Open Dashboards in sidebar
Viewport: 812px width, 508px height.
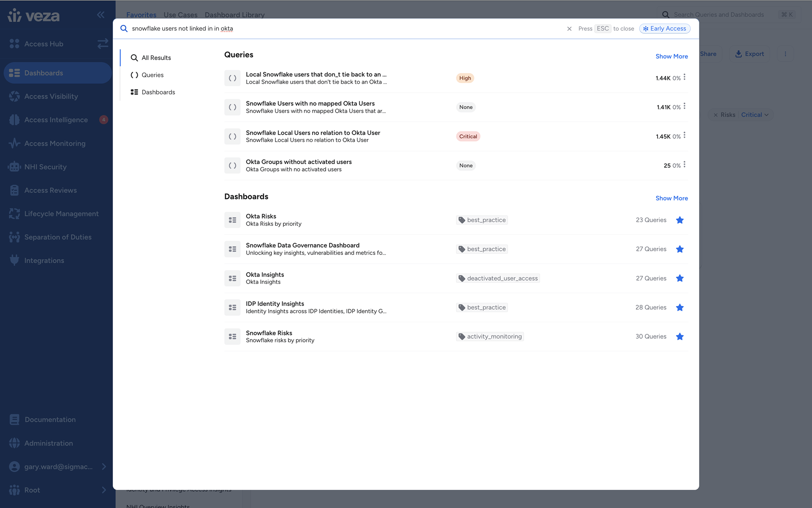57,73
